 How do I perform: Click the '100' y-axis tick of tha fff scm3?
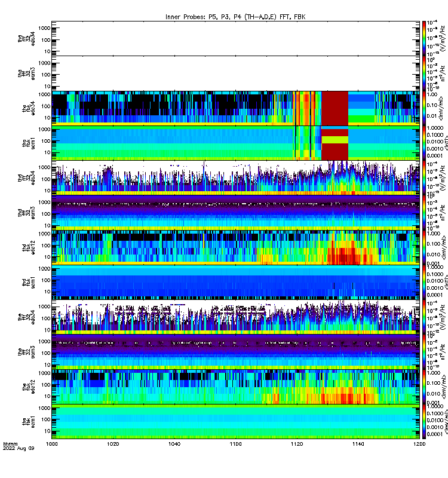click(x=46, y=75)
